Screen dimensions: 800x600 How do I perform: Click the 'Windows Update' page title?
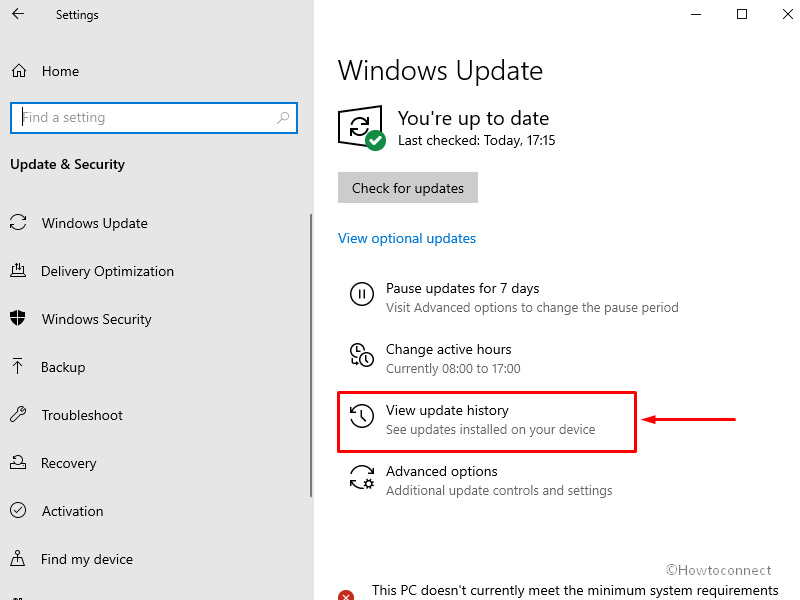pos(440,70)
